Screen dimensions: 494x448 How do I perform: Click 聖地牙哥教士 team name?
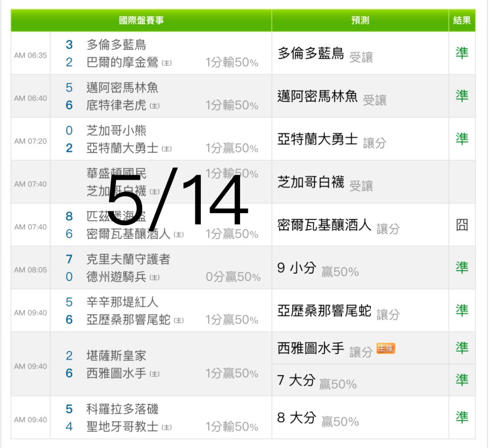[122, 426]
